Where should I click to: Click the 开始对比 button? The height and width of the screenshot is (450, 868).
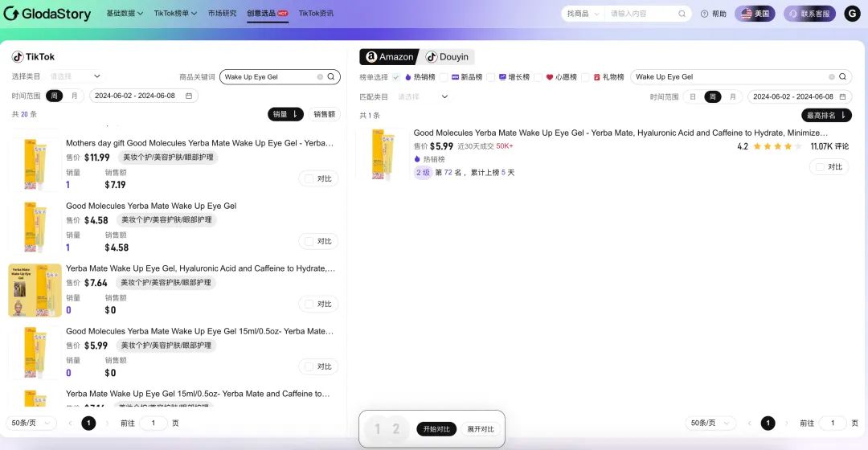coord(436,429)
